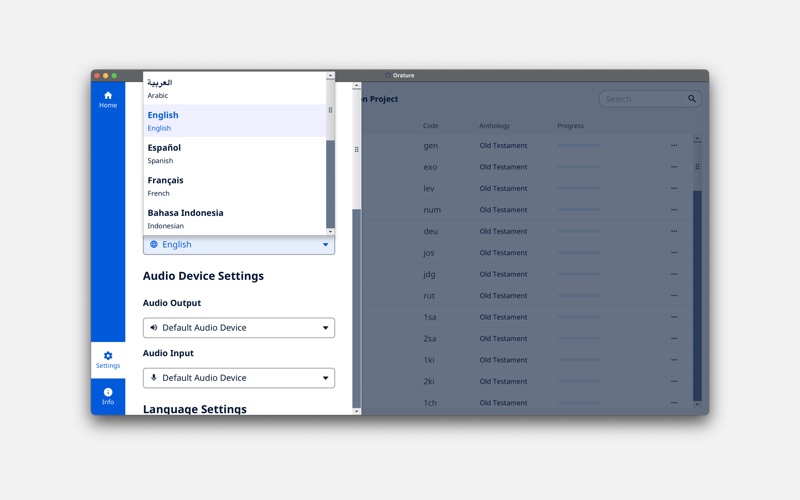Select the jdg book code
Viewport: 800px width, 500px height.
click(x=429, y=274)
